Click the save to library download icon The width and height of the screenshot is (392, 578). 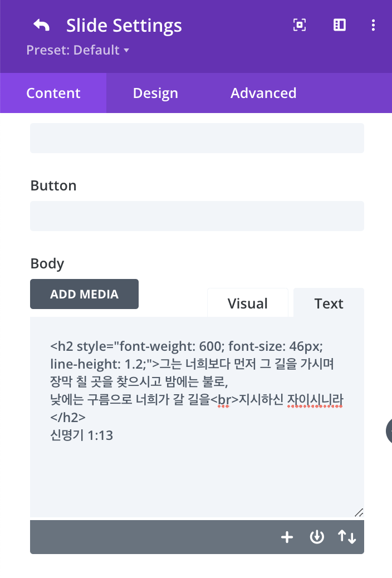pos(317,537)
